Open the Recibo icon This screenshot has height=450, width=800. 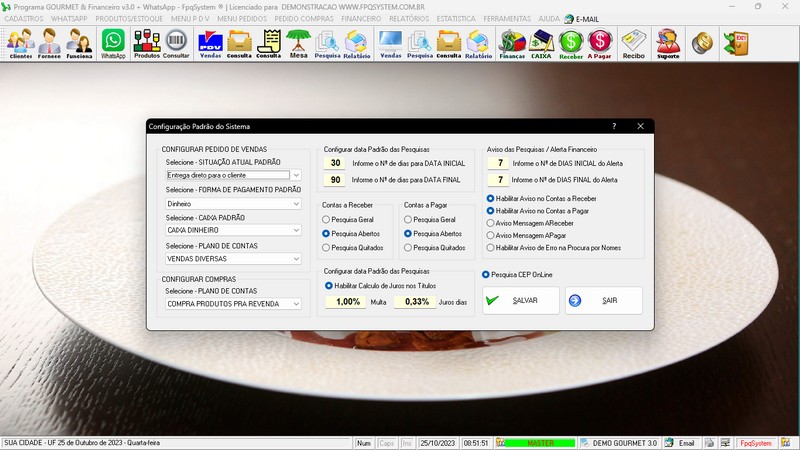(x=633, y=43)
